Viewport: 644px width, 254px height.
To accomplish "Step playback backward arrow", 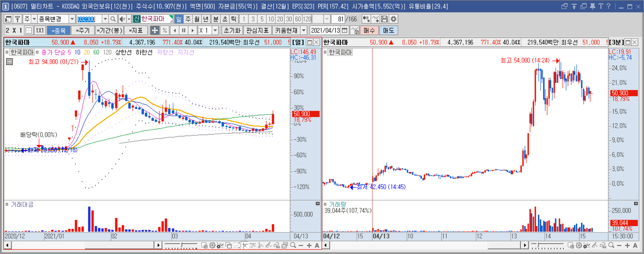I will (x=175, y=30).
